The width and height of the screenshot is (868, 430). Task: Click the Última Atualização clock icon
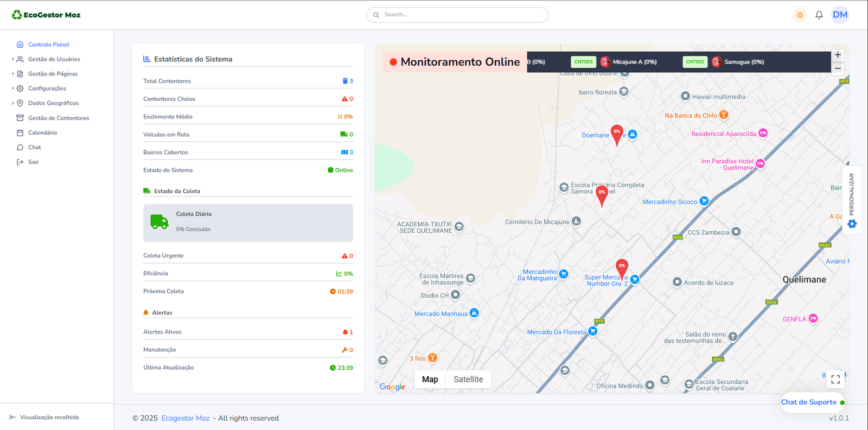click(x=333, y=368)
